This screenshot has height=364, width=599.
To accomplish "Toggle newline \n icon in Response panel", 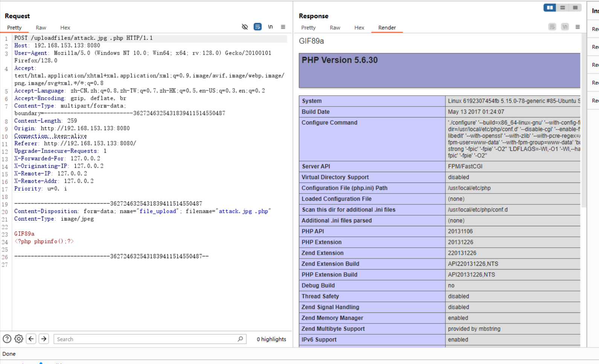I will 565,27.
